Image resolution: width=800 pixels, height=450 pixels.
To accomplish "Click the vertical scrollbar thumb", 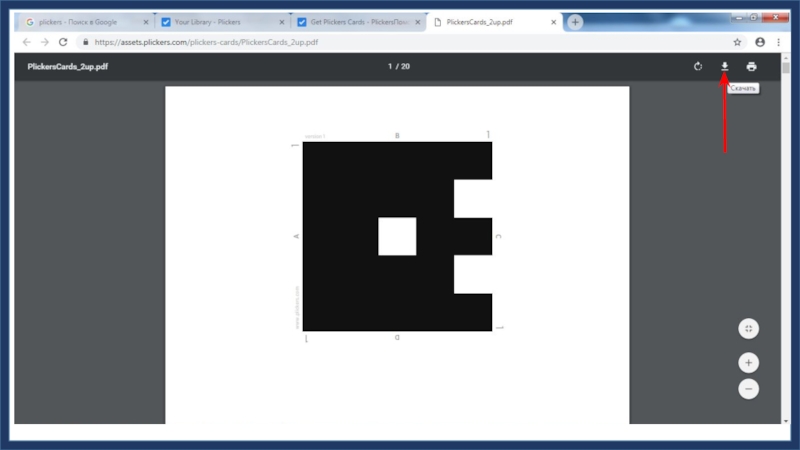I will point(786,67).
